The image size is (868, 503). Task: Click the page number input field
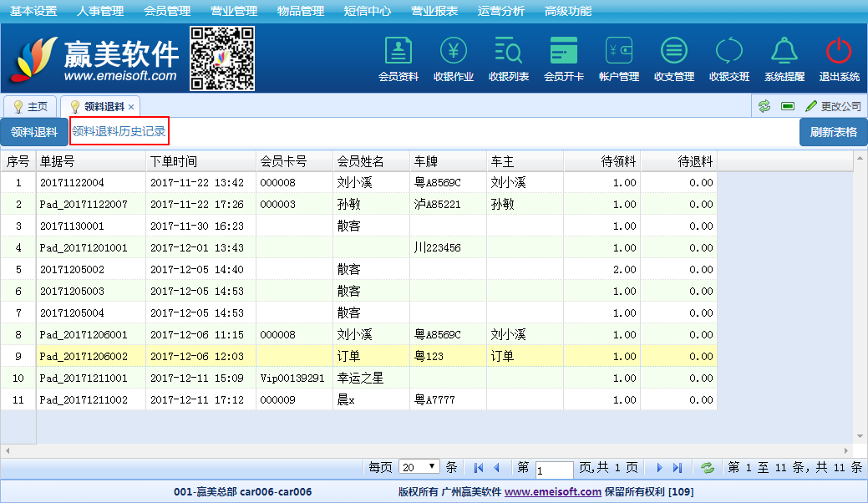[x=554, y=469]
